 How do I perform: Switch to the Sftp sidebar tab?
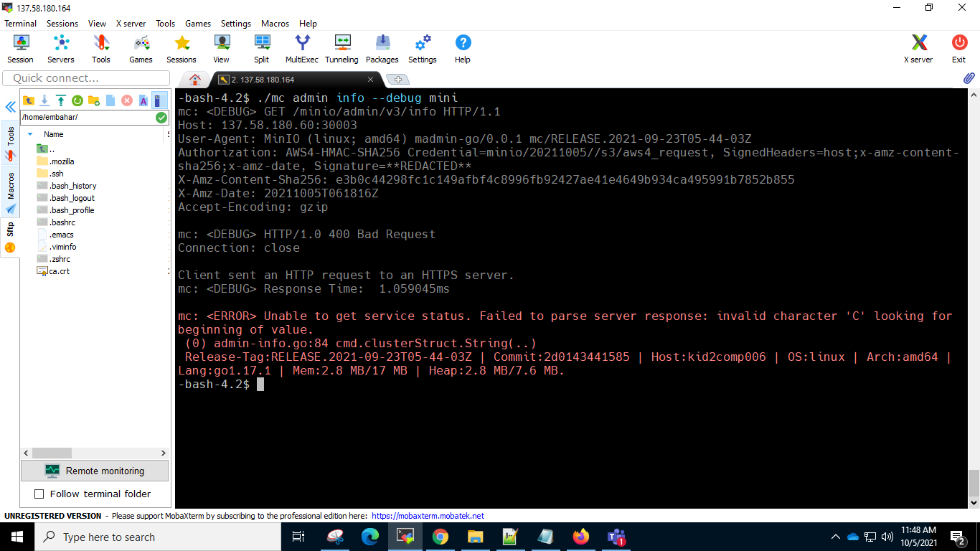(x=10, y=229)
